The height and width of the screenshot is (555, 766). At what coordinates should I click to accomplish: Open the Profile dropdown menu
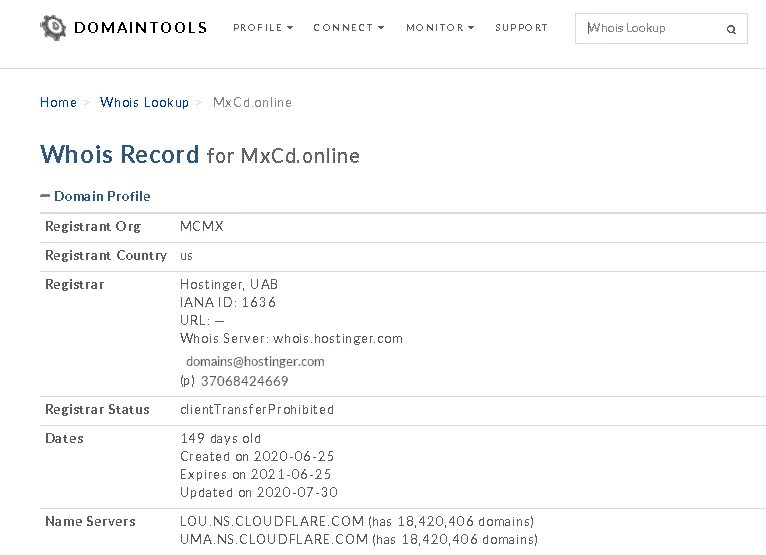coord(263,28)
